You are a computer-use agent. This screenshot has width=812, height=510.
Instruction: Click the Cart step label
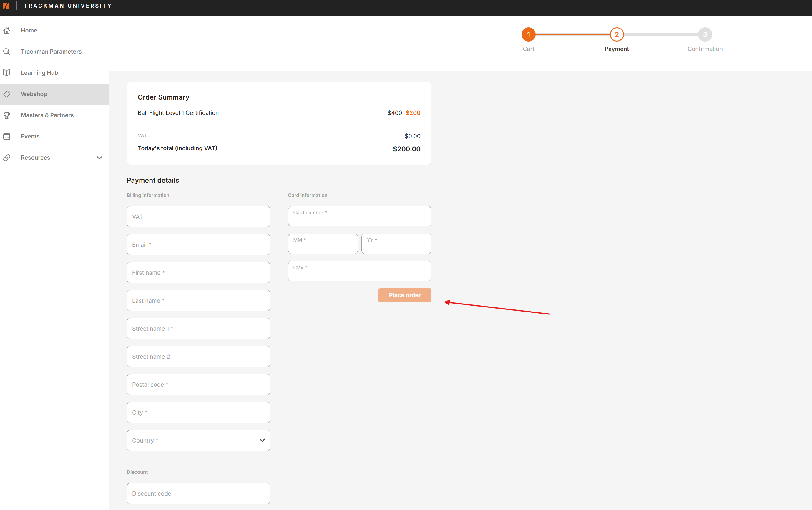(x=529, y=49)
